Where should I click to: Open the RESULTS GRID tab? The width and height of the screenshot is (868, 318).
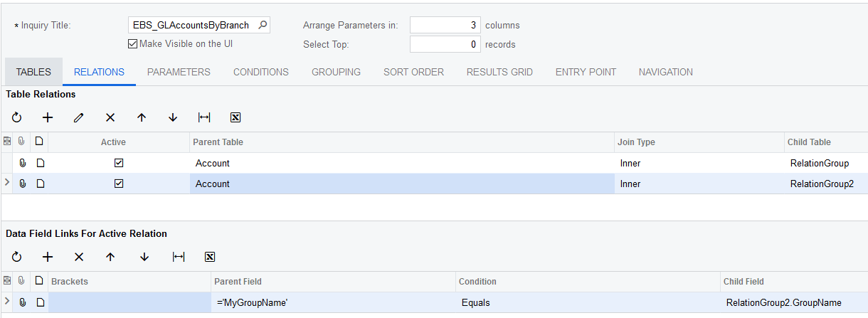tap(499, 72)
